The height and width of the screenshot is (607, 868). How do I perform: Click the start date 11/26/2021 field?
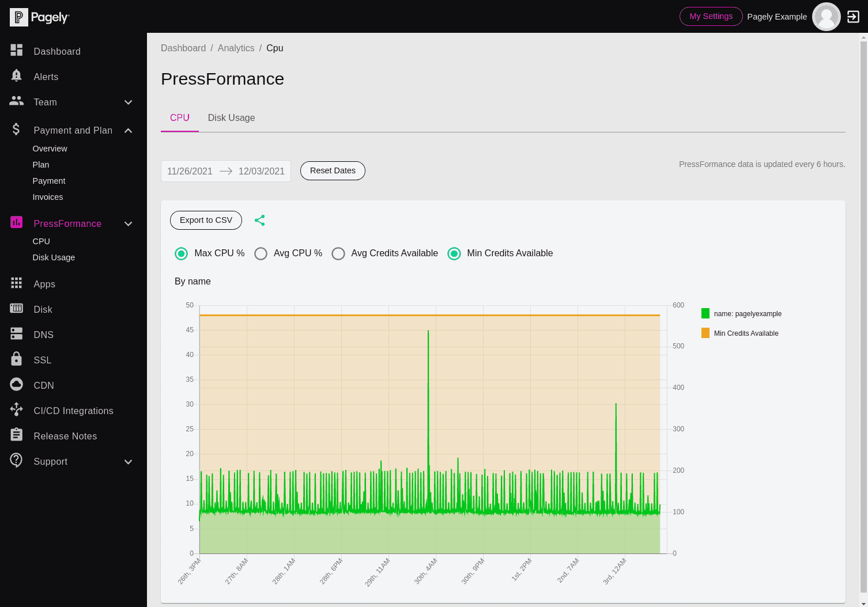point(190,171)
